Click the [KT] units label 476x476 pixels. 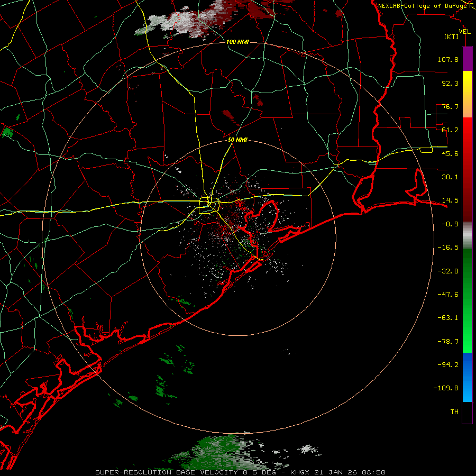pyautogui.click(x=452, y=36)
